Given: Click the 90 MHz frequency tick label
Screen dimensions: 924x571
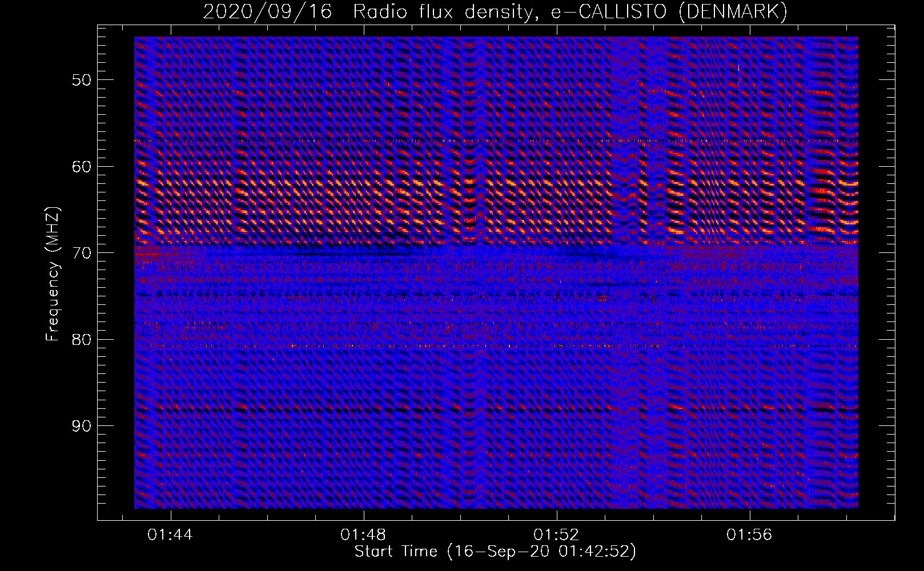Looking at the screenshot, I should [x=82, y=427].
